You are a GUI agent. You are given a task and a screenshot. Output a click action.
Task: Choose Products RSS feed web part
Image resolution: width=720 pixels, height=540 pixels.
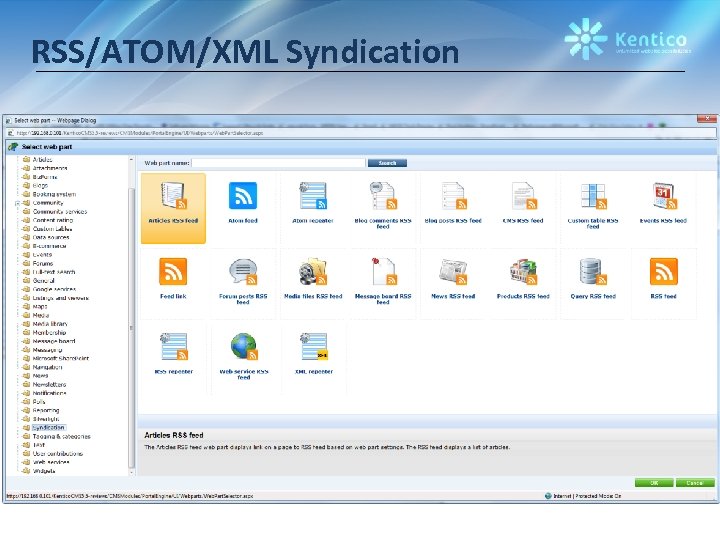click(x=523, y=279)
